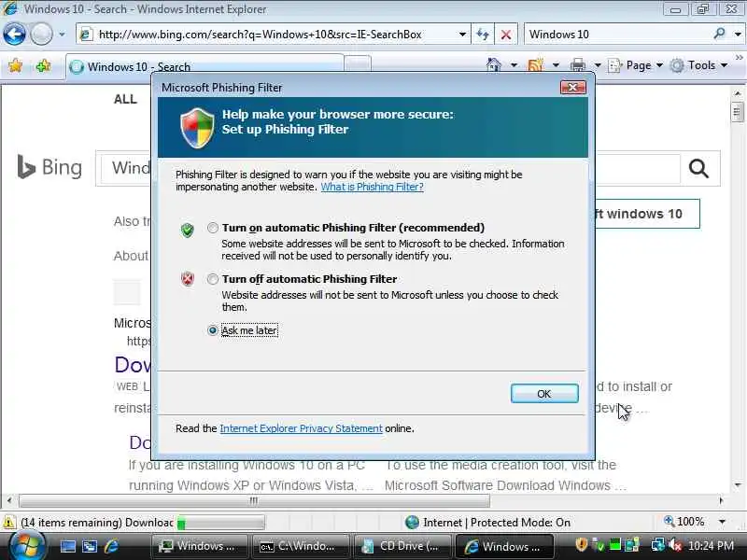
Task: Launch Internet Explorer from quick launch
Action: click(111, 546)
